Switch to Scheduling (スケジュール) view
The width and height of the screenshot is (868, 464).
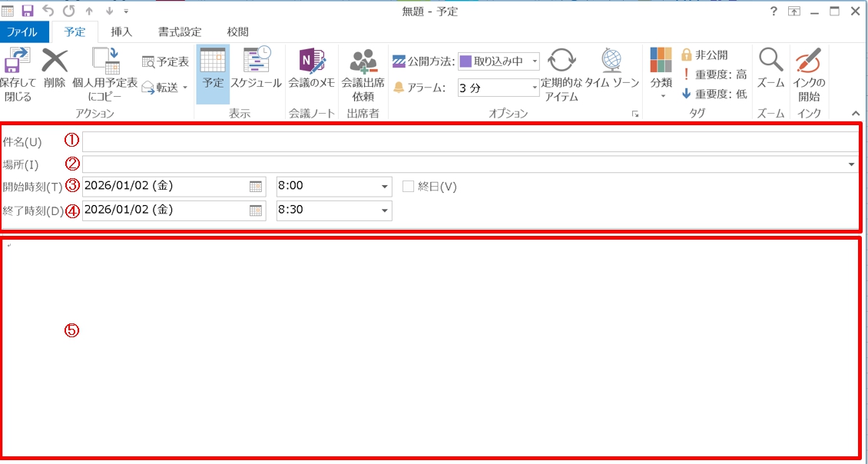coord(256,68)
